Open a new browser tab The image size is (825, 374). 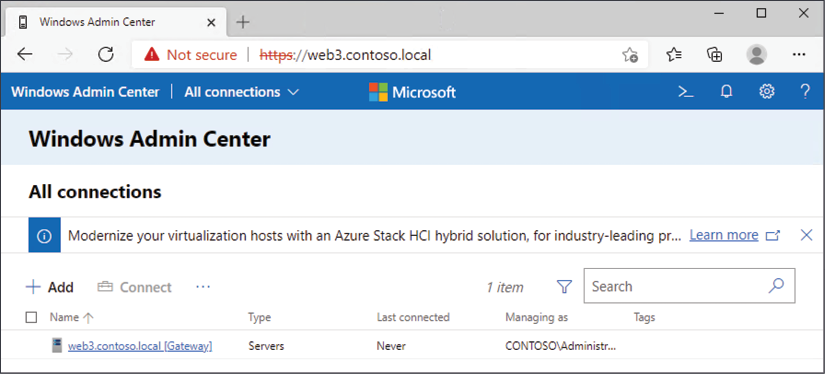(x=243, y=22)
